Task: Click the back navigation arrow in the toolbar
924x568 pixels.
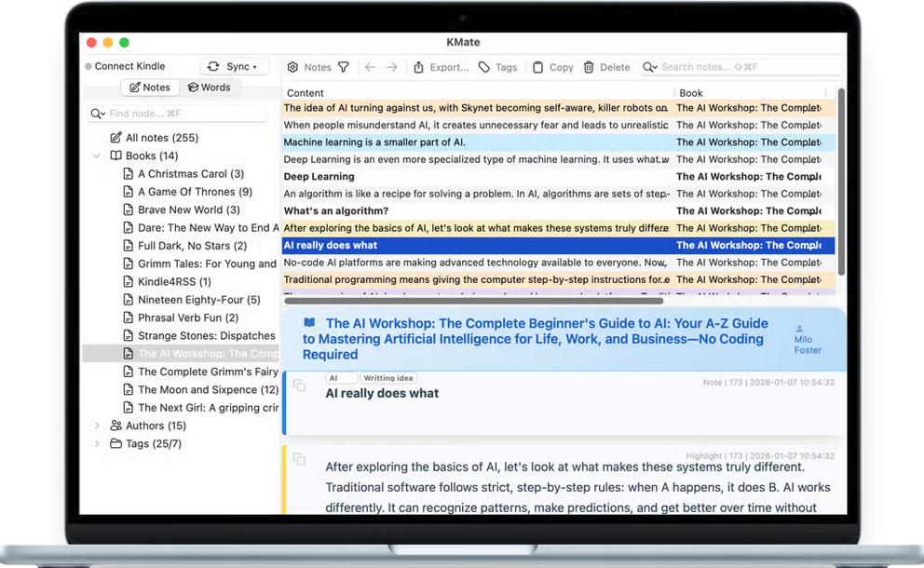Action: pos(370,67)
